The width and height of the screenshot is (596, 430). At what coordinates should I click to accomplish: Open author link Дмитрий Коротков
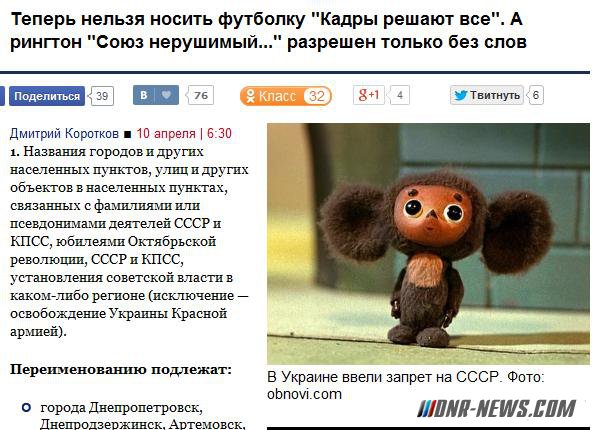pos(64,133)
